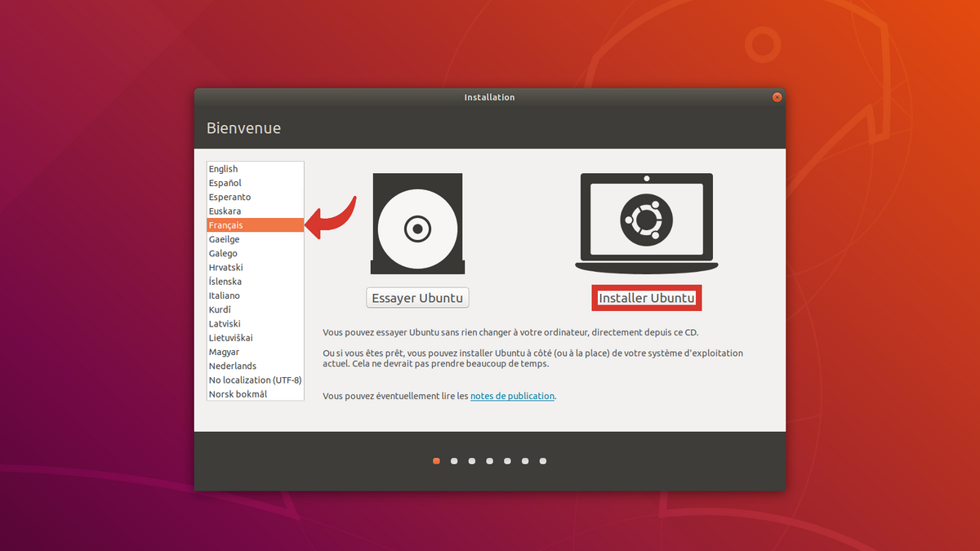Pick Hrvatski from the list
This screenshot has height=551, width=980.
point(255,267)
